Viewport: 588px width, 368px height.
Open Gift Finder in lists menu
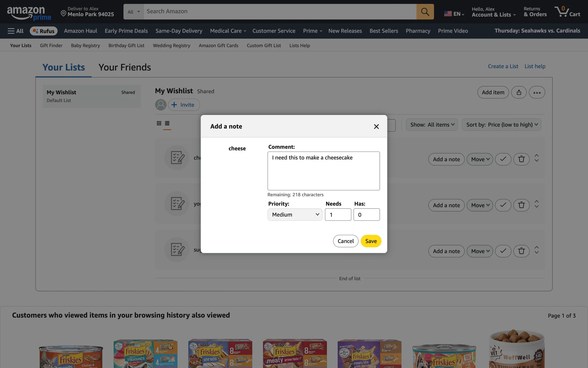(51, 45)
